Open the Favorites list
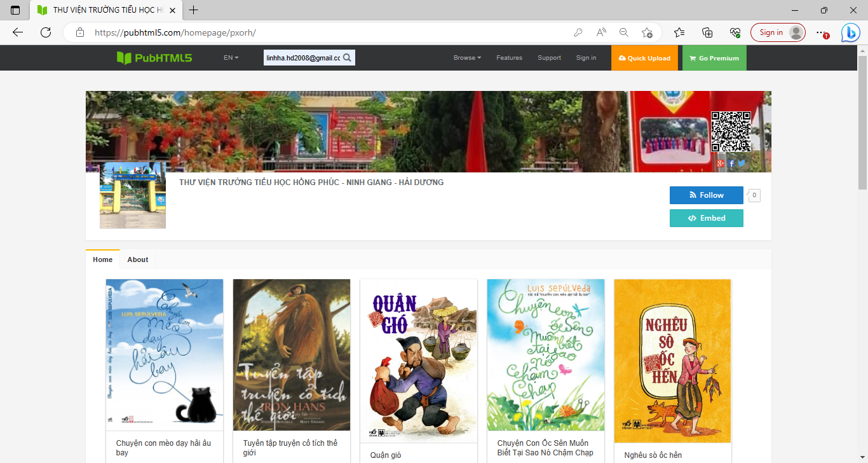 [679, 32]
